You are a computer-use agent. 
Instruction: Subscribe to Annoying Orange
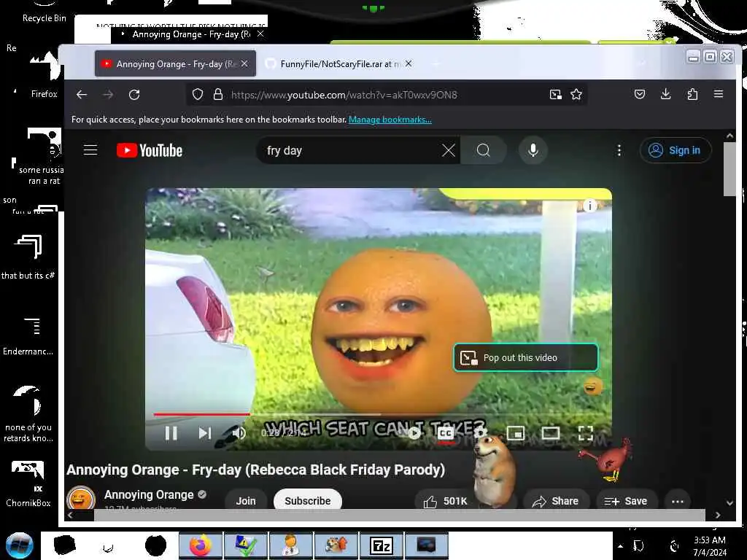308,500
